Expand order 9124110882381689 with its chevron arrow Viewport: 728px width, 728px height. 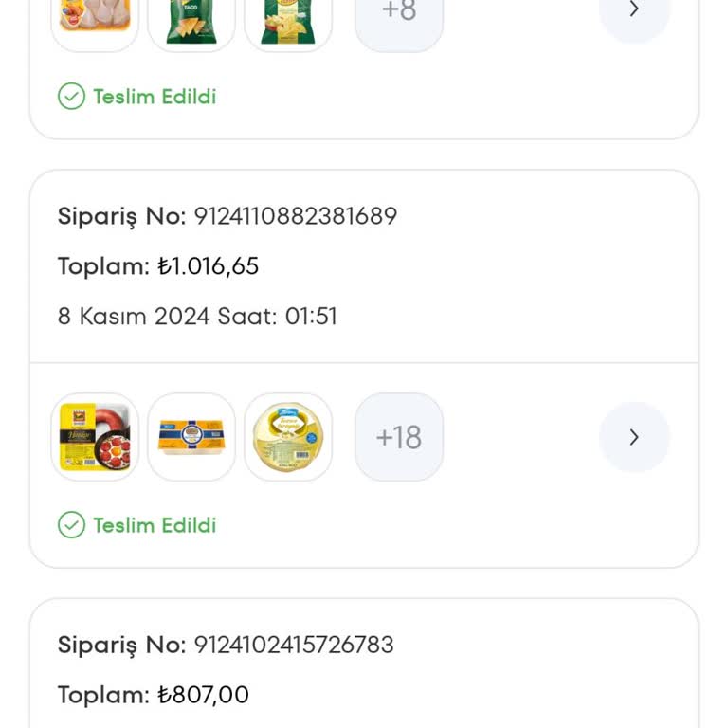pyautogui.click(x=634, y=437)
